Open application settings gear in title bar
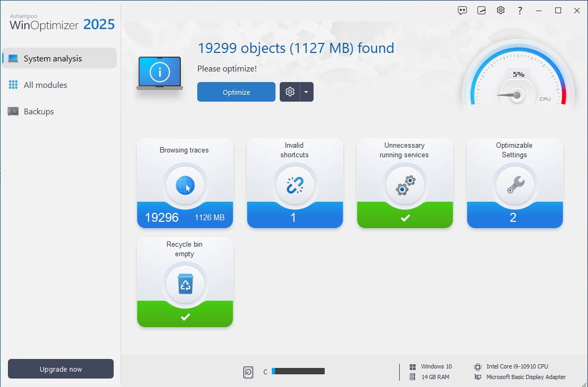This screenshot has height=387, width=588. coord(501,11)
